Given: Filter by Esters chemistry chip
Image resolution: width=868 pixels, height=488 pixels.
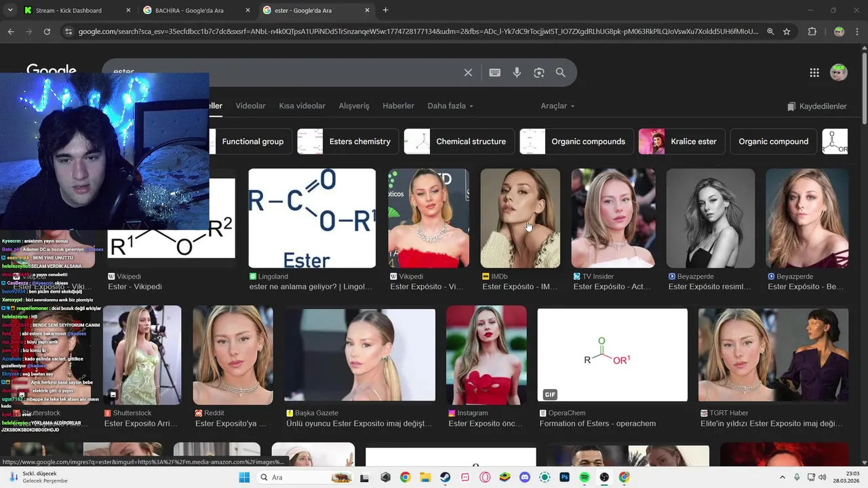Looking at the screenshot, I should click(x=348, y=142).
